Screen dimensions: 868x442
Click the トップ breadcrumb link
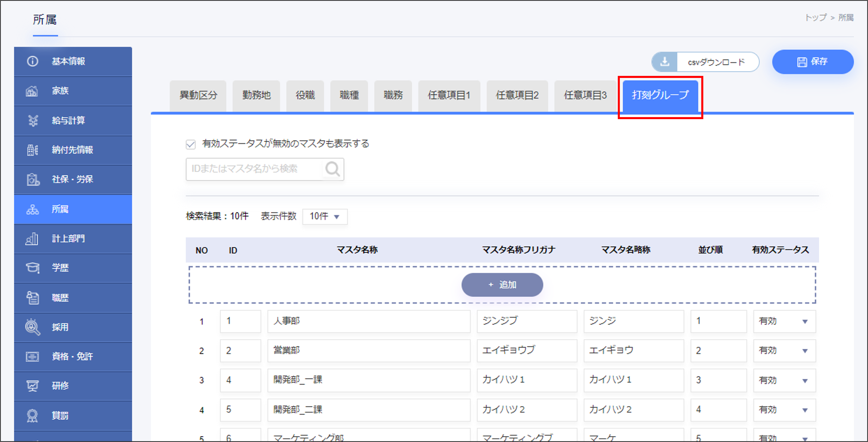(x=815, y=17)
